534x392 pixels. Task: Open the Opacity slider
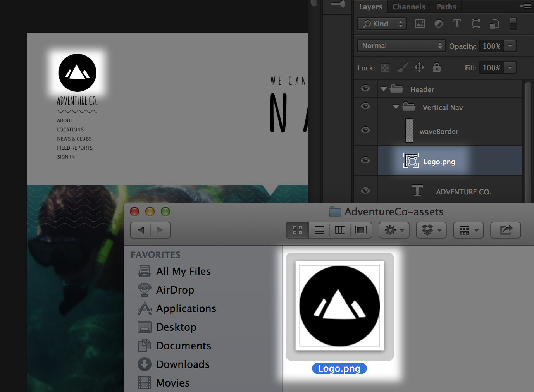[x=510, y=46]
